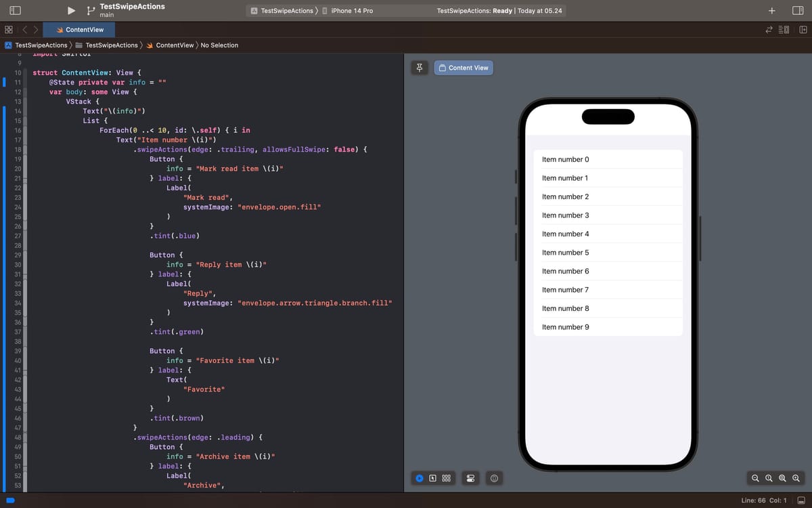Tap Item number 7 in preview
The image size is (812, 508).
[x=608, y=290]
